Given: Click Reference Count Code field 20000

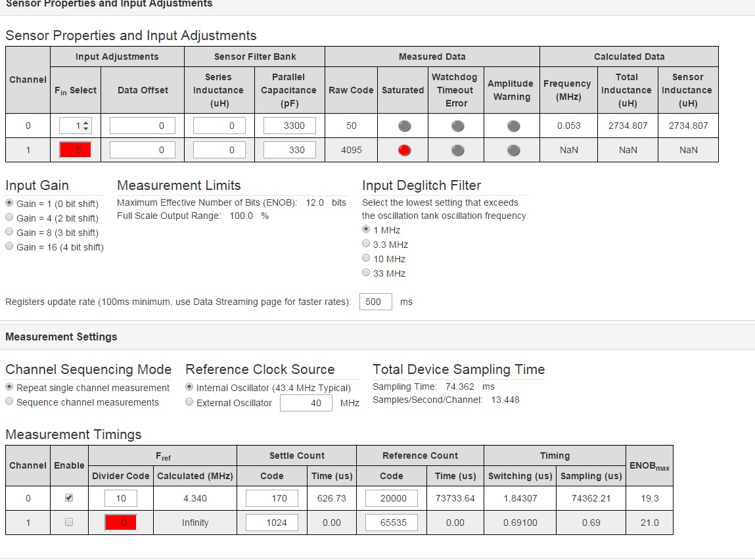Looking at the screenshot, I should coord(392,498).
